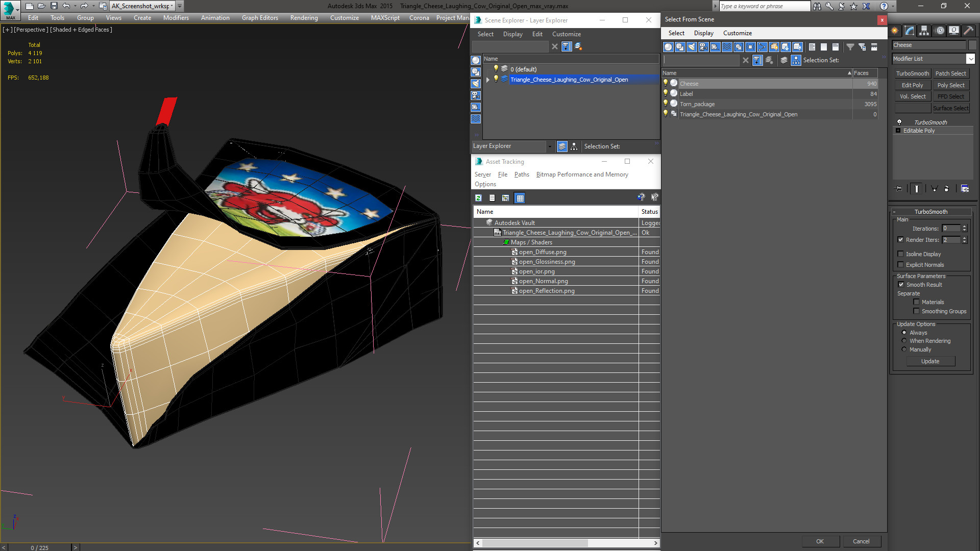This screenshot has height=551, width=980.
Task: Click Make Unique icon in modifier stack
Action: coord(935,189)
